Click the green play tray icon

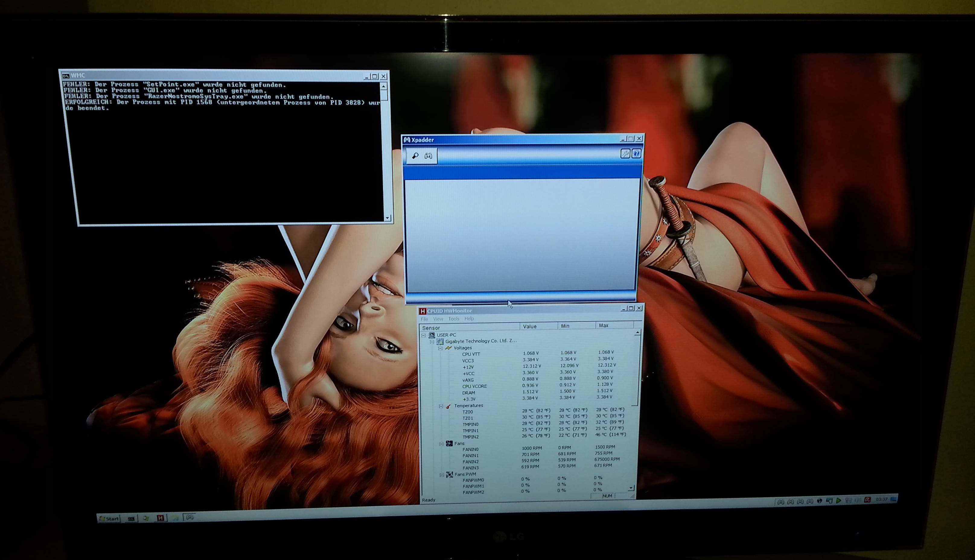(839, 500)
